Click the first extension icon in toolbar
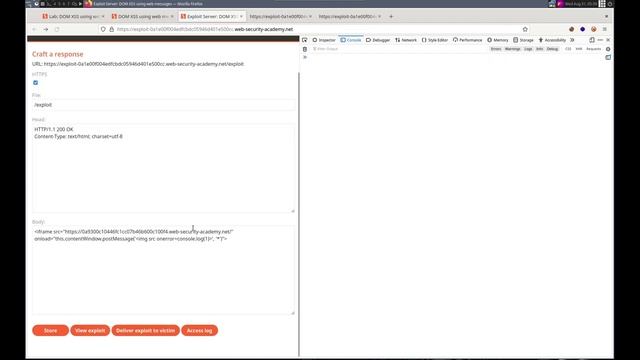Screen dimensions: 640x360 click(x=571, y=29)
